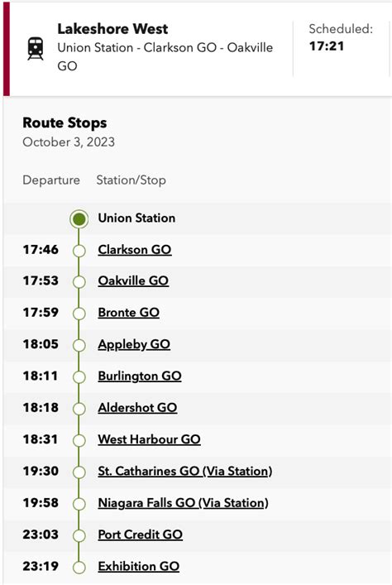This screenshot has width=392, height=585.
Task: Click the 17:21 scheduled time
Action: pyautogui.click(x=327, y=46)
